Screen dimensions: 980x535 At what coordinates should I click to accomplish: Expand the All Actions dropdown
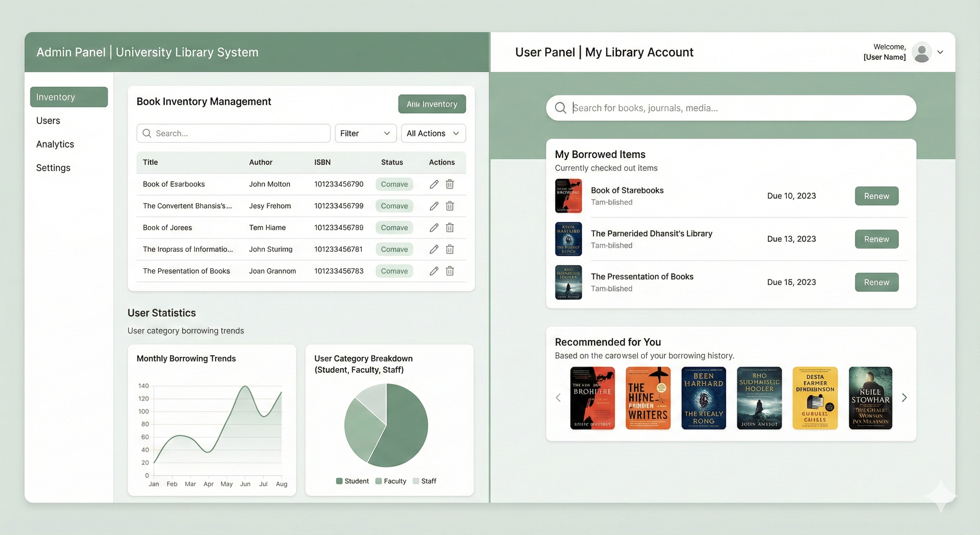tap(433, 133)
